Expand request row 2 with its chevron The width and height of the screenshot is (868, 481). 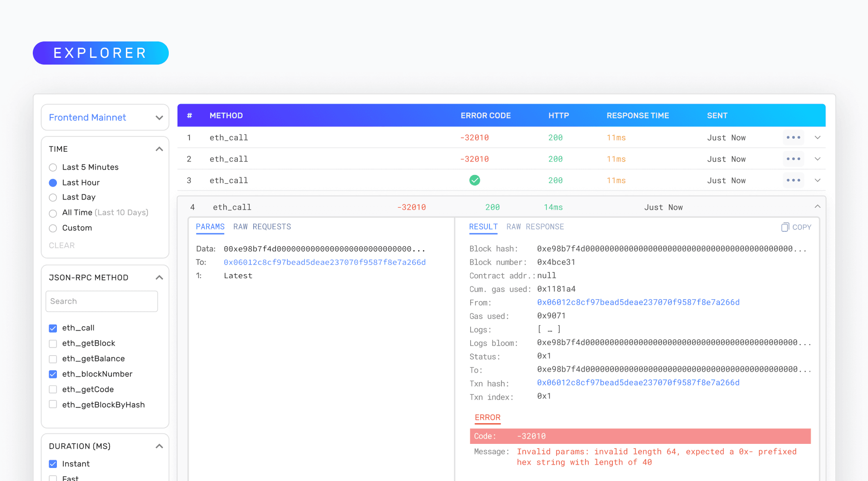coord(817,159)
